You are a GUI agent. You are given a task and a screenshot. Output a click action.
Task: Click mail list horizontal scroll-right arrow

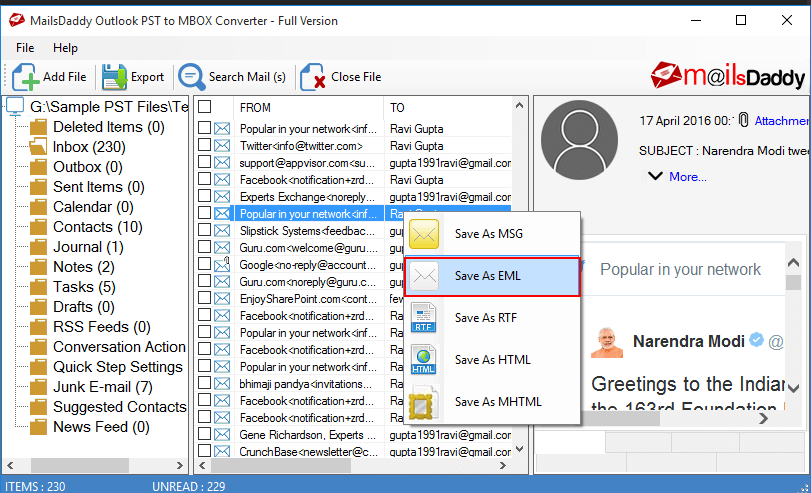point(502,466)
